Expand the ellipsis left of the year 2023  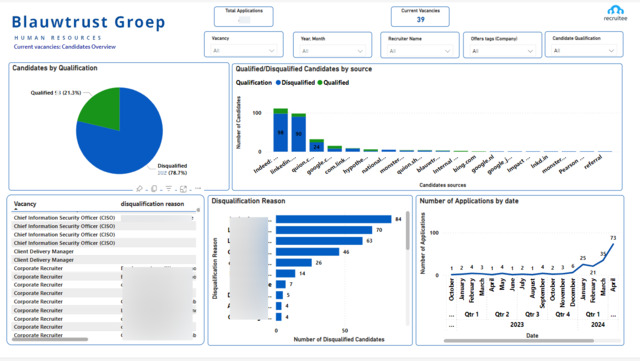point(451,325)
